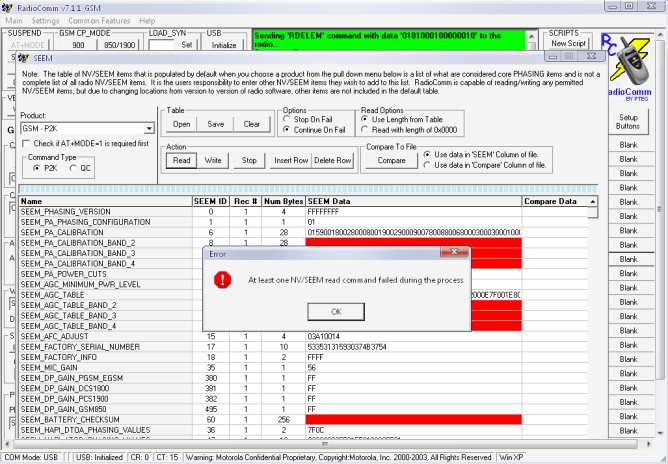Click the SEEM ID column header

pos(210,201)
